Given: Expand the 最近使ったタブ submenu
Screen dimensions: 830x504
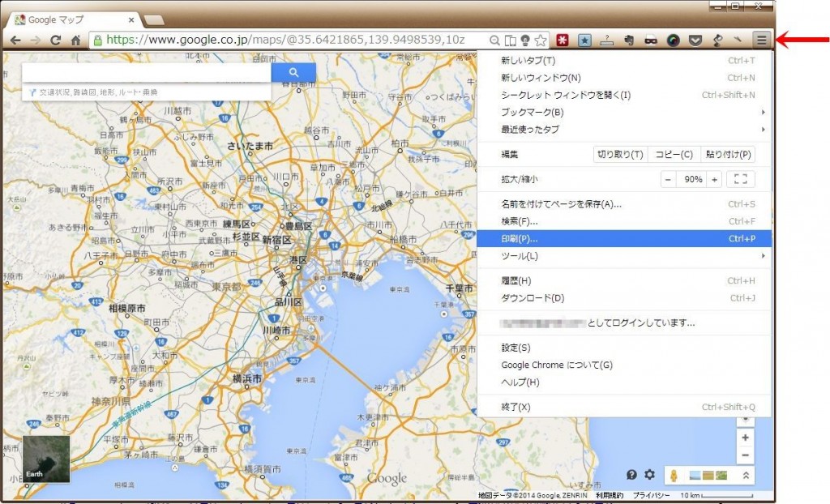Looking at the screenshot, I should 624,129.
